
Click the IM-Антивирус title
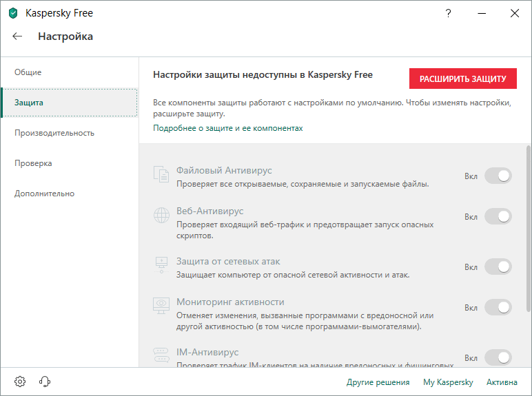point(207,352)
